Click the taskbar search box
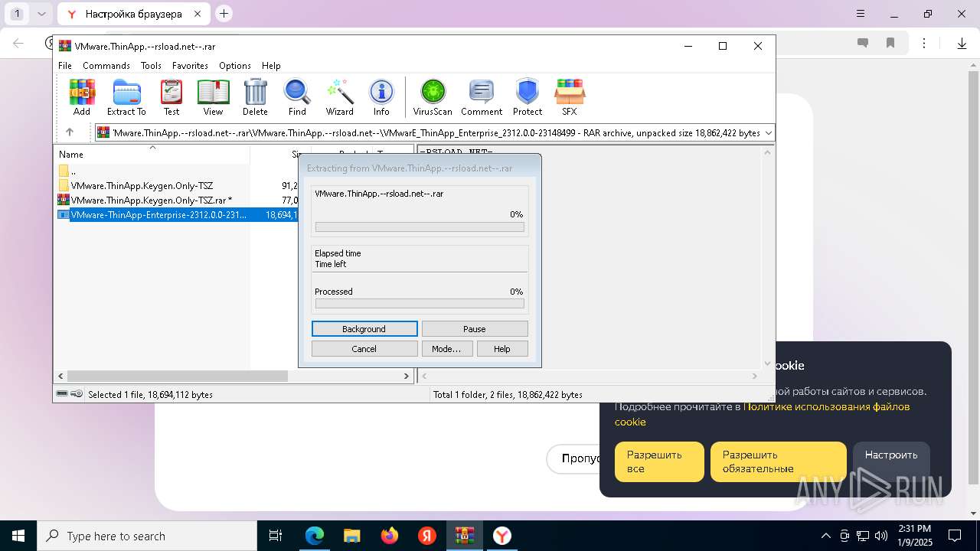Image resolution: width=980 pixels, height=551 pixels. click(147, 536)
